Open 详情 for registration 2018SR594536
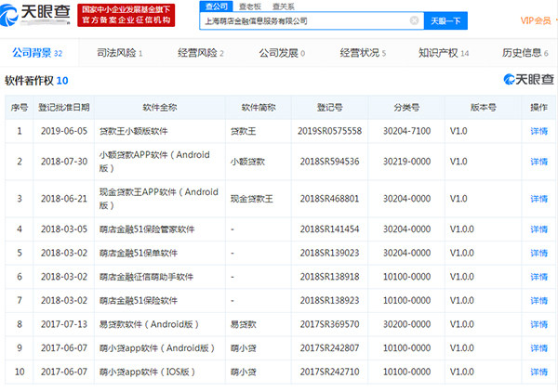The image size is (558, 392). pos(538,162)
